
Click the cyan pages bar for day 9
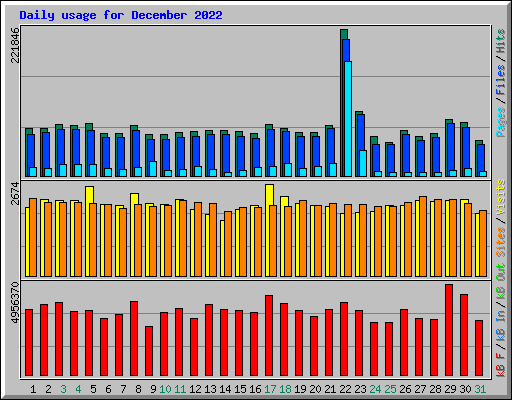point(153,169)
